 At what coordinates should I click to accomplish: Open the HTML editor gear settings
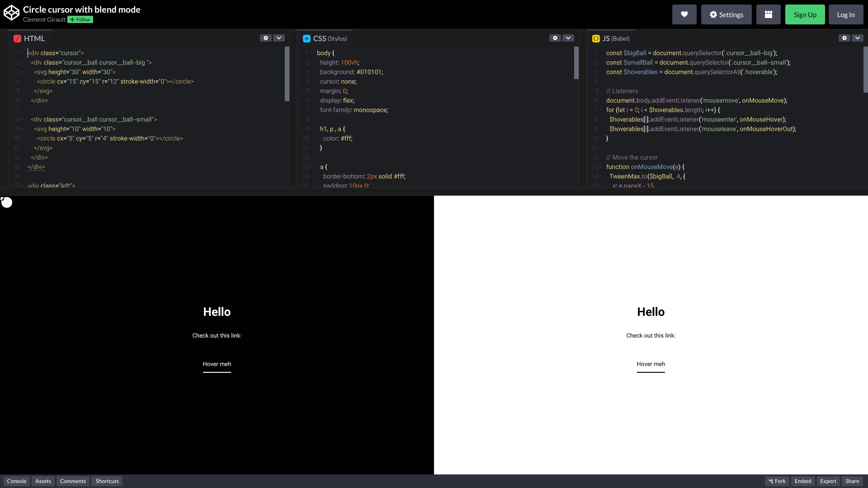tap(266, 38)
